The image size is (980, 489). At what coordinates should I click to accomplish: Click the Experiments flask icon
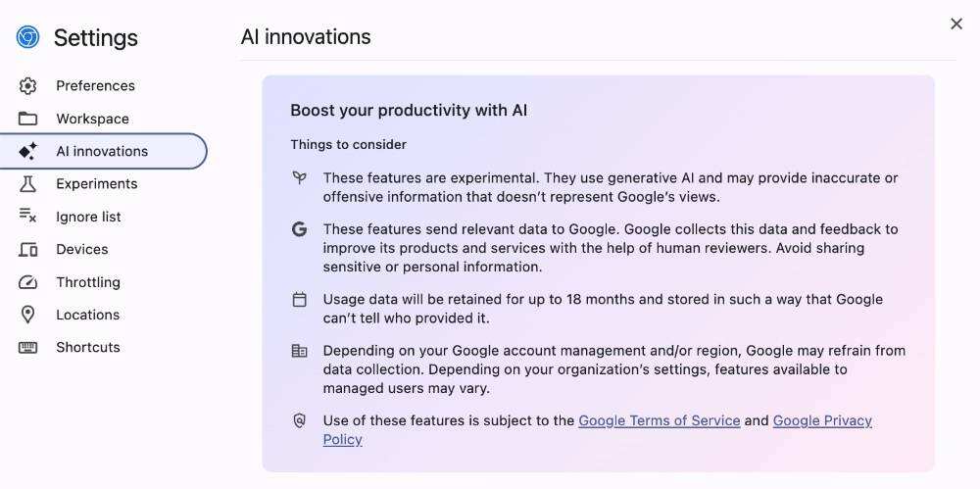[27, 184]
